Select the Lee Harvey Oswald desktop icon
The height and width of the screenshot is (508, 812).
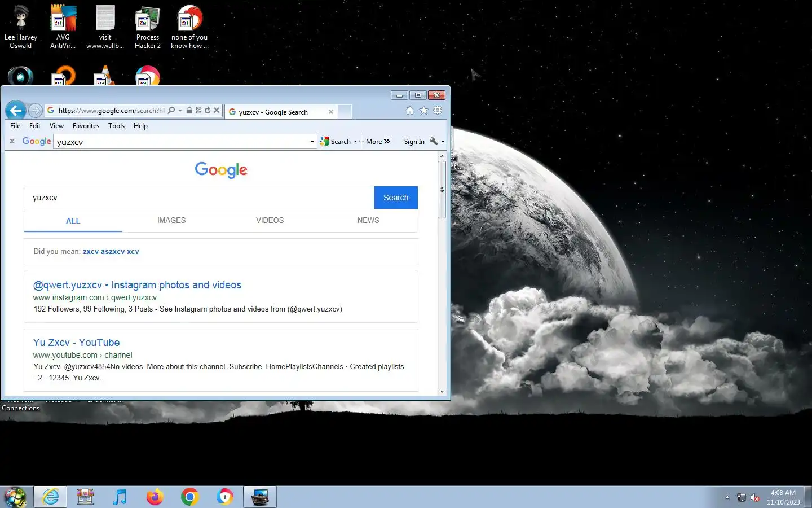[21, 27]
